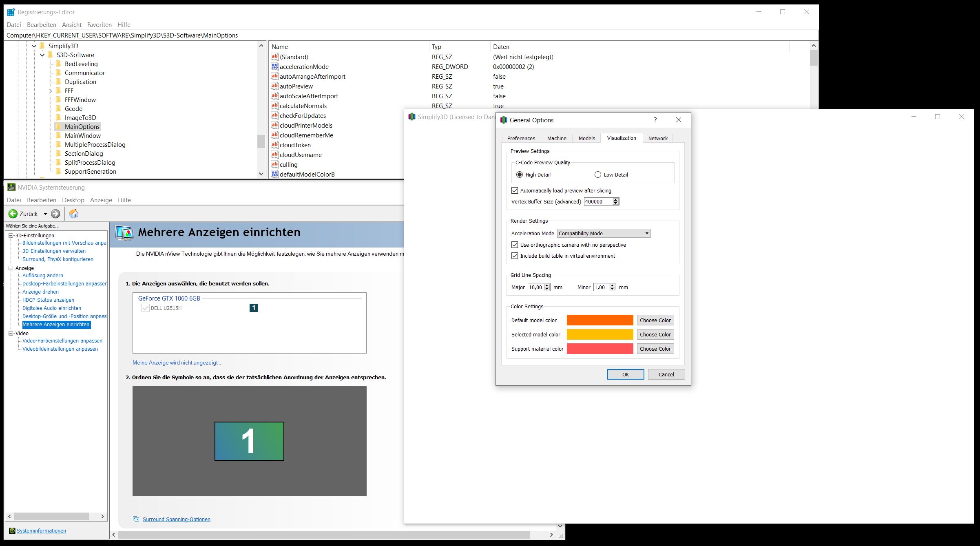Image resolution: width=980 pixels, height=546 pixels.
Task: Increase the Major grid spacing value
Action: click(547, 285)
